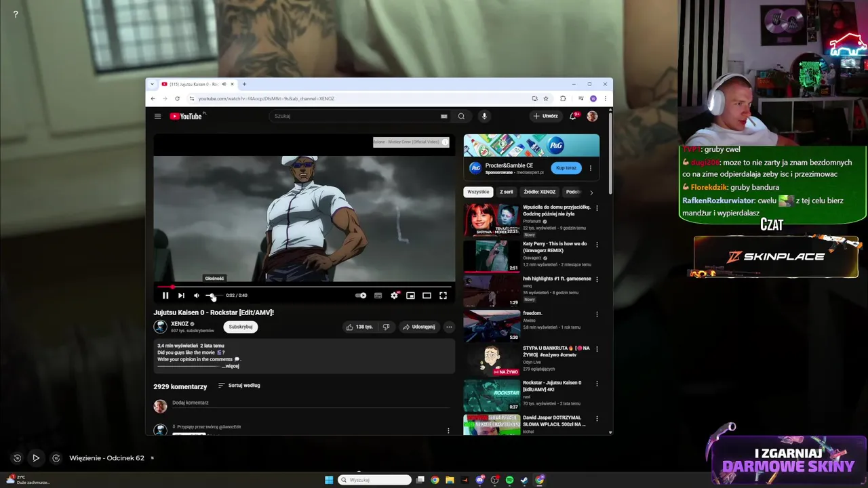The image size is (868, 488).
Task: Select the Z serii filter chip
Action: [507, 192]
